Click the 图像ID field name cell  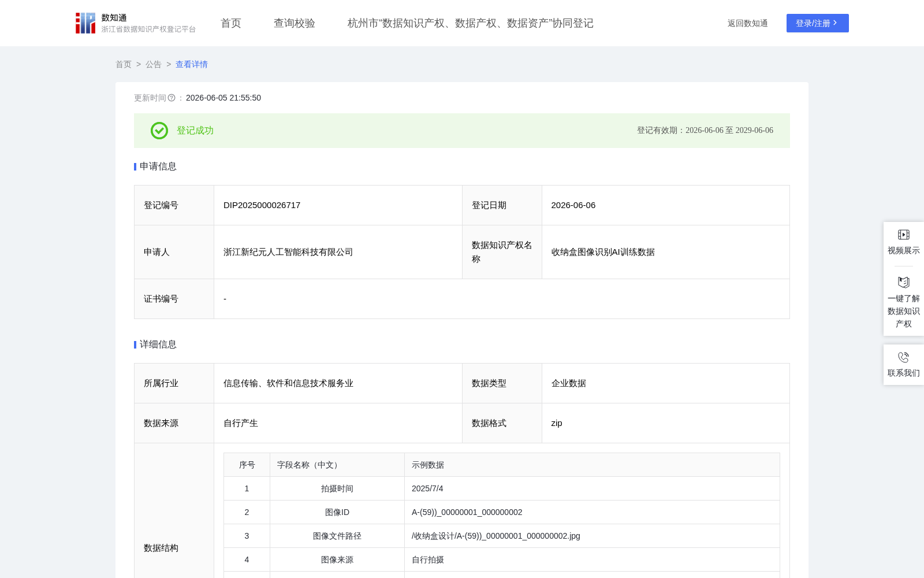337,512
